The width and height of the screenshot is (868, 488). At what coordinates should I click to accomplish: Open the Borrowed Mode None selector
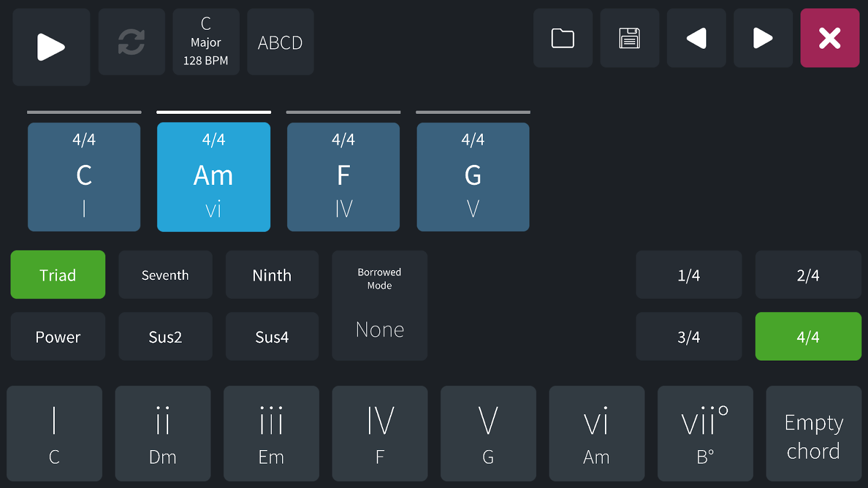pos(379,305)
